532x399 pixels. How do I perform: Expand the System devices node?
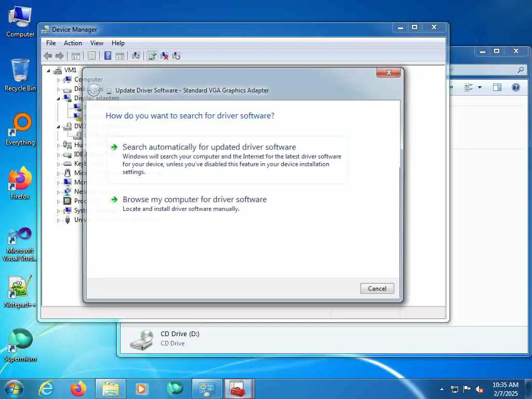(x=58, y=211)
